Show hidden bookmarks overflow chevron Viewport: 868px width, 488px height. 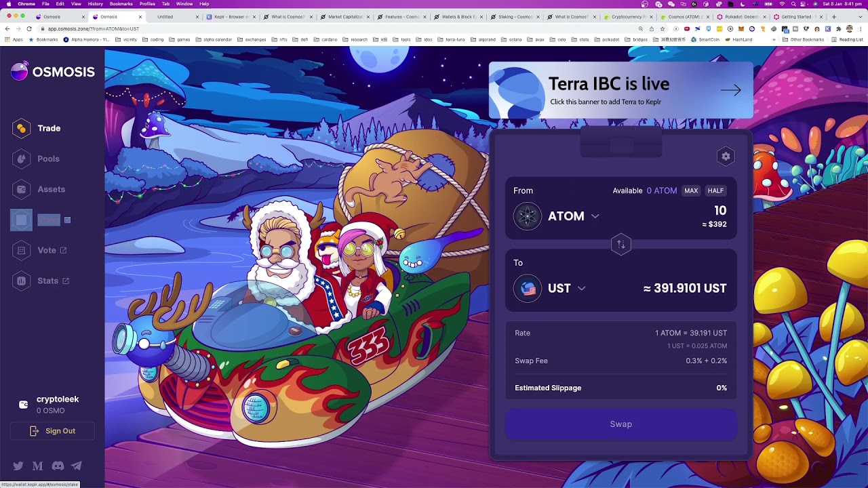[x=775, y=39]
